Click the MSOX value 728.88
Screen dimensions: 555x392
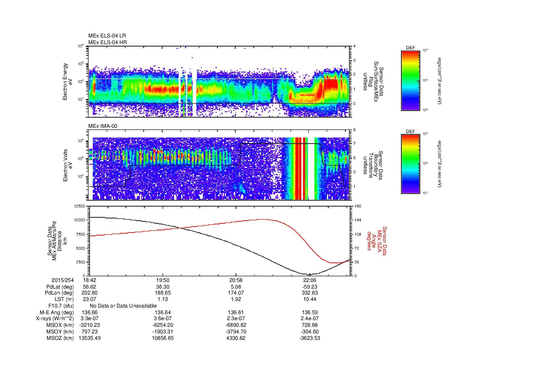click(x=310, y=325)
